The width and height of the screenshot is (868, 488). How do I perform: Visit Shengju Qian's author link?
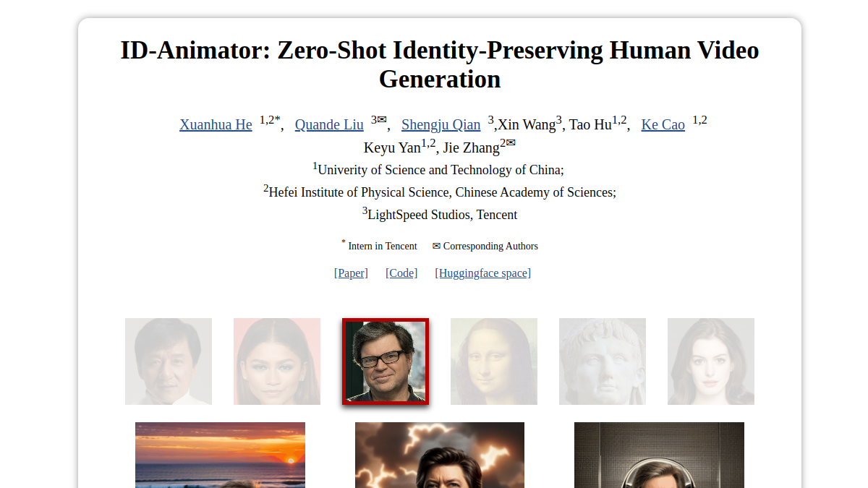pyautogui.click(x=441, y=124)
